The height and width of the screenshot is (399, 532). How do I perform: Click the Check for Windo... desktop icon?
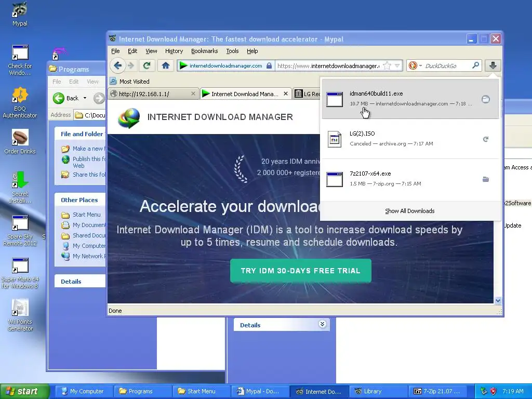[x=20, y=60]
